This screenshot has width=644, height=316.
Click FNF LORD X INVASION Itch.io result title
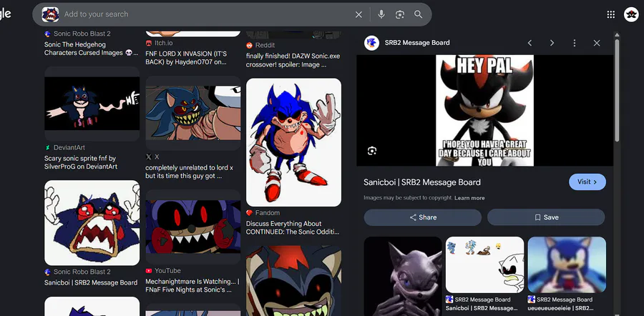pos(186,59)
